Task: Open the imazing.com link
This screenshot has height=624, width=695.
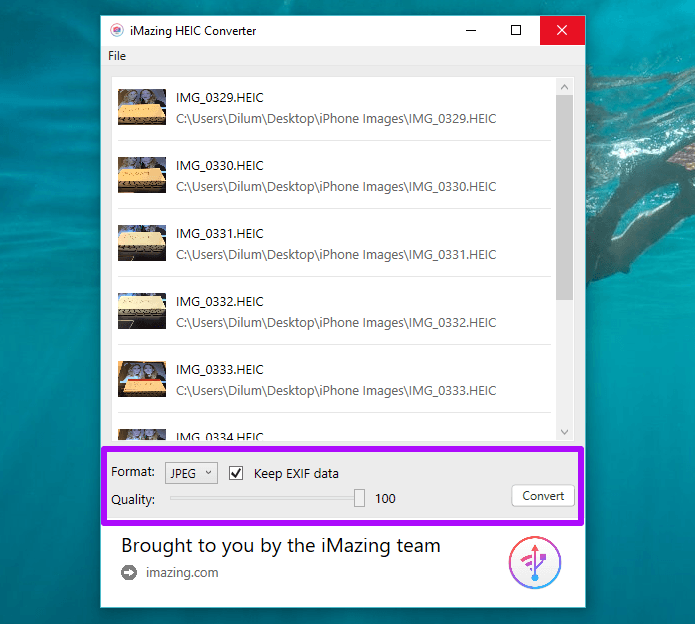Action: click(x=182, y=572)
